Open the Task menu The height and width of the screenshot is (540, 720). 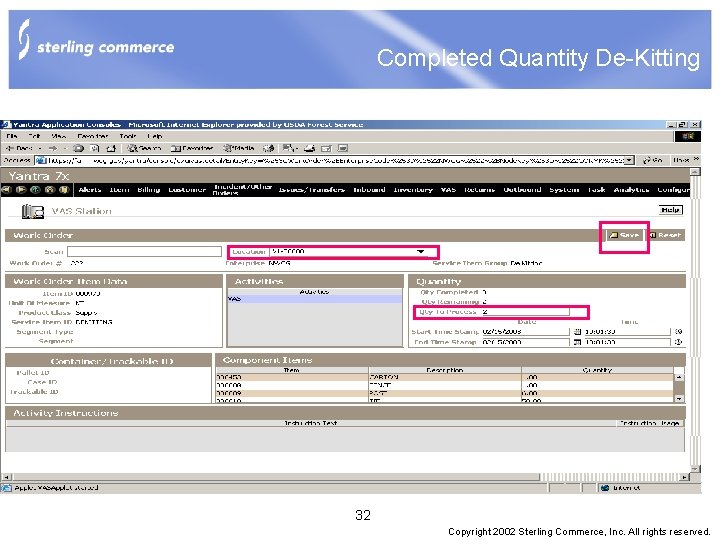point(596,190)
